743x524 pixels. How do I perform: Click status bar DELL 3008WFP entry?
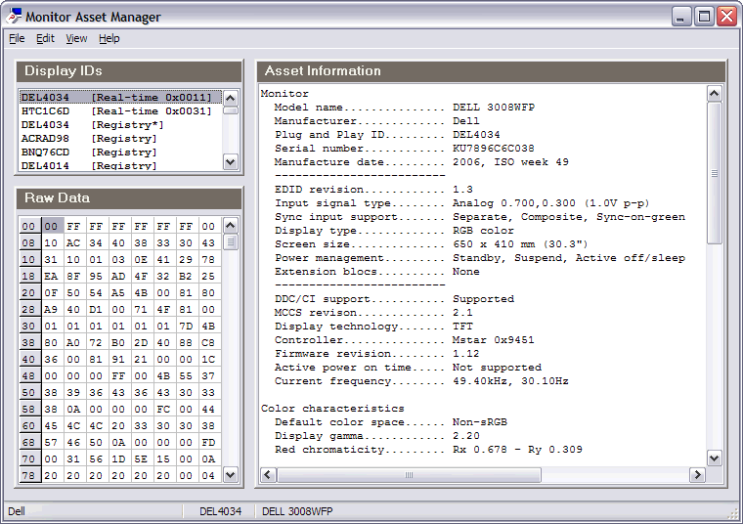(x=298, y=512)
